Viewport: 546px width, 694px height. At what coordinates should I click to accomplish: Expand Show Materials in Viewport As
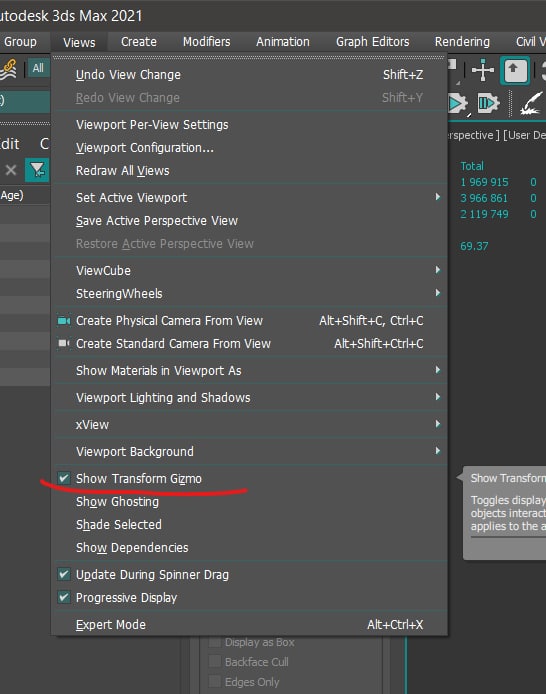pyautogui.click(x=249, y=371)
